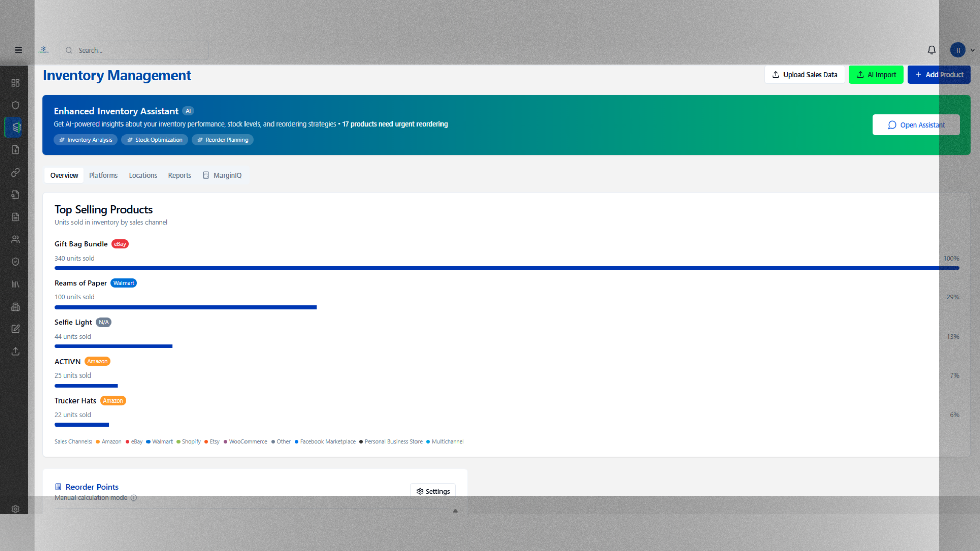This screenshot has height=551, width=980.
Task: Switch to the Platforms tab
Action: pos(103,175)
